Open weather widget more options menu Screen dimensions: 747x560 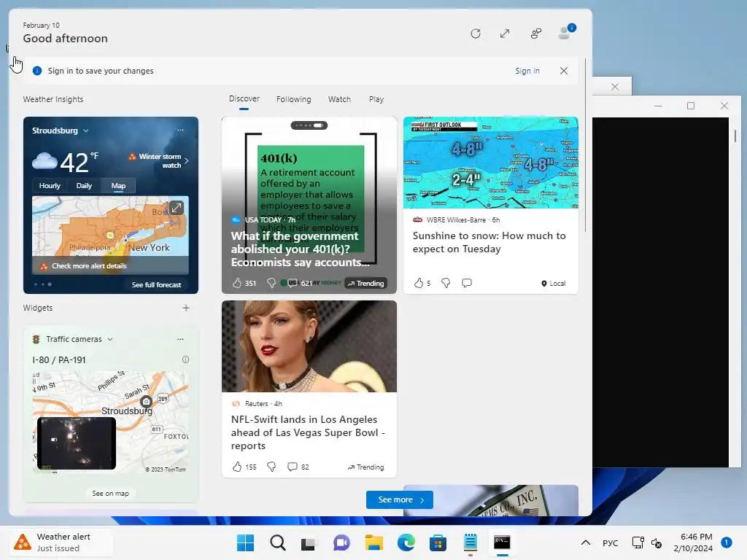(x=180, y=130)
